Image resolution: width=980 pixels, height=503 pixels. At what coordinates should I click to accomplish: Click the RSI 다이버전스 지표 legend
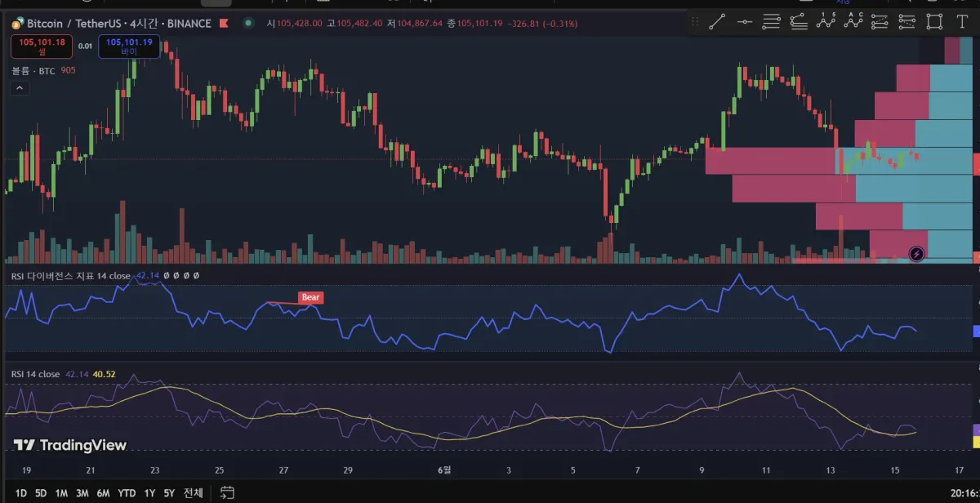[71, 276]
